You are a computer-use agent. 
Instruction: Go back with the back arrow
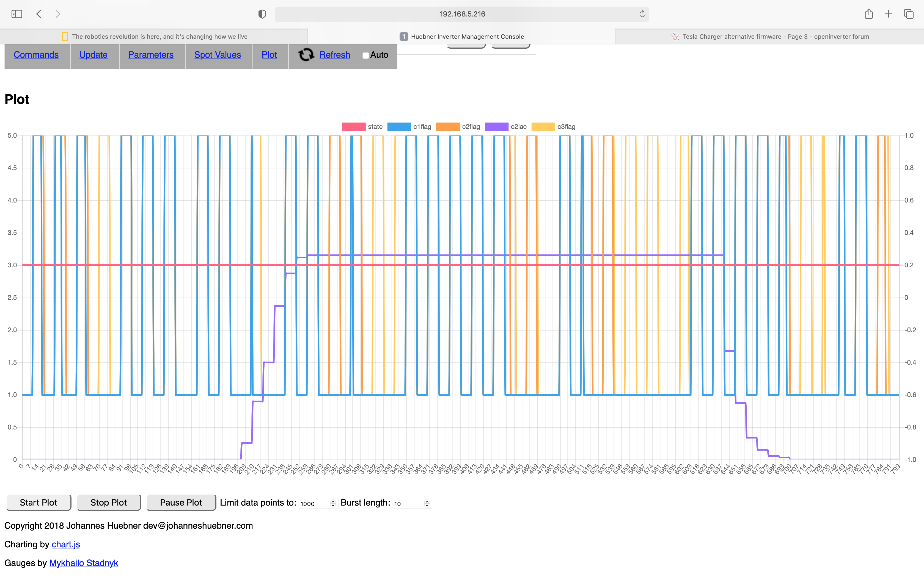[39, 14]
